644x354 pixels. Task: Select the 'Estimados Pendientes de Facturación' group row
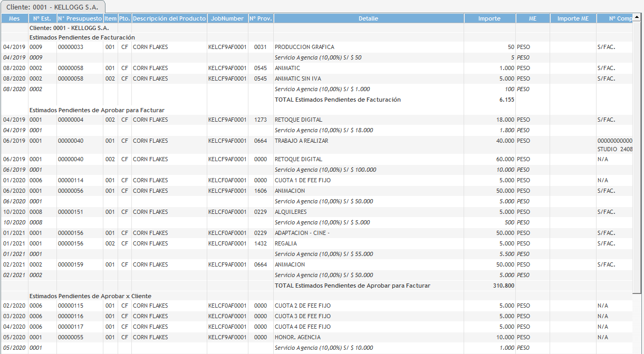(x=82, y=37)
